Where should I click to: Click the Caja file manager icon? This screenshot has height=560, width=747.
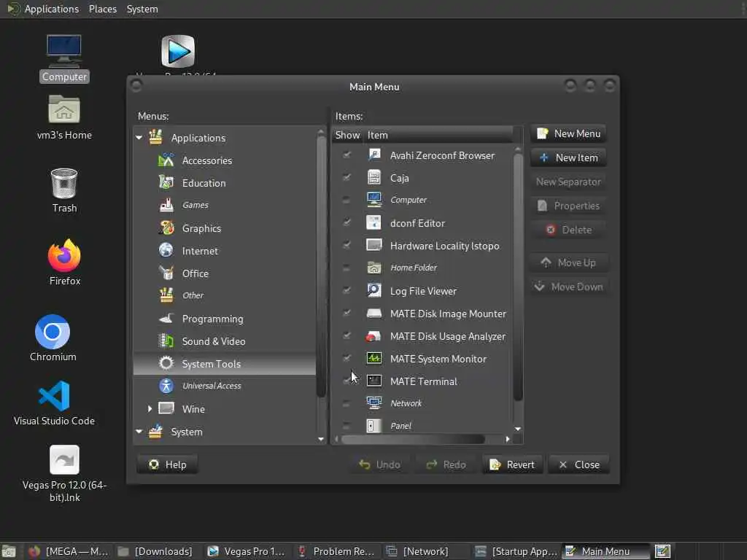[x=374, y=177]
